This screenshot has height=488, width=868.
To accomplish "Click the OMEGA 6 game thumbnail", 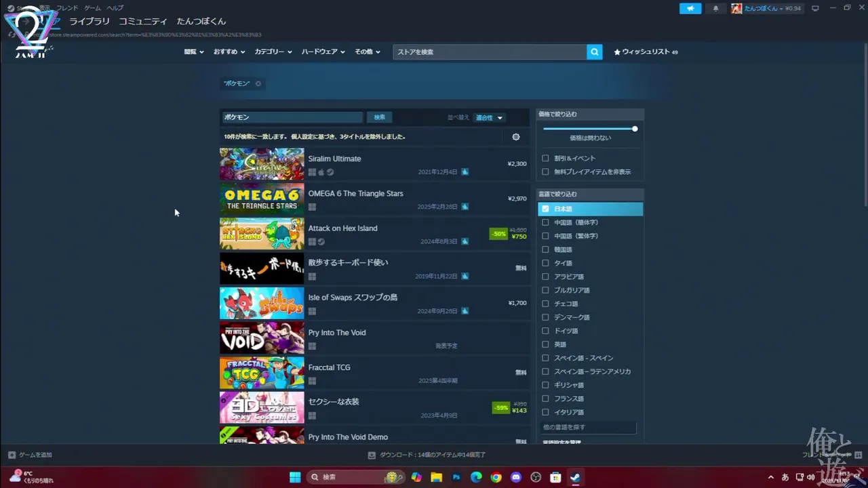I will [x=262, y=199].
